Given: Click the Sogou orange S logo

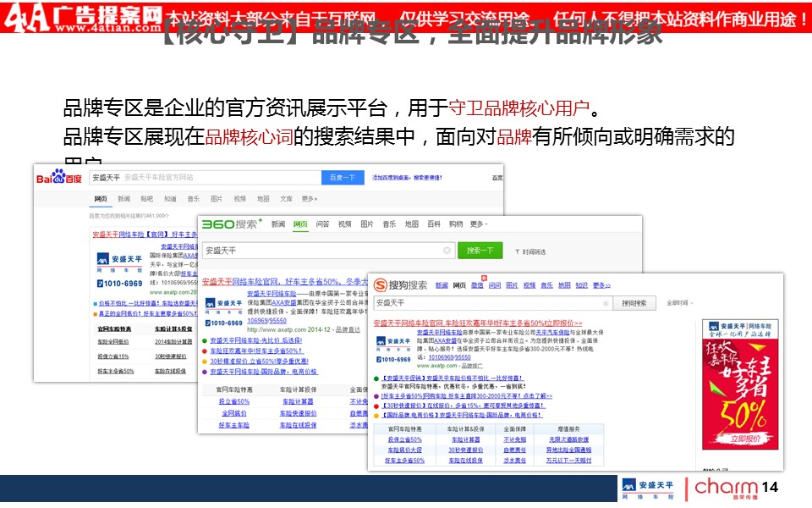Looking at the screenshot, I should click(x=381, y=284).
